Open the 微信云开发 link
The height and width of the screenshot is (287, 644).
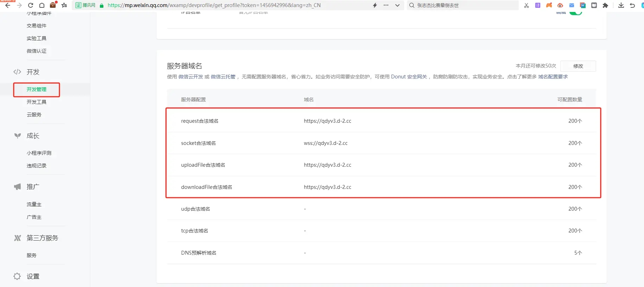click(x=191, y=77)
